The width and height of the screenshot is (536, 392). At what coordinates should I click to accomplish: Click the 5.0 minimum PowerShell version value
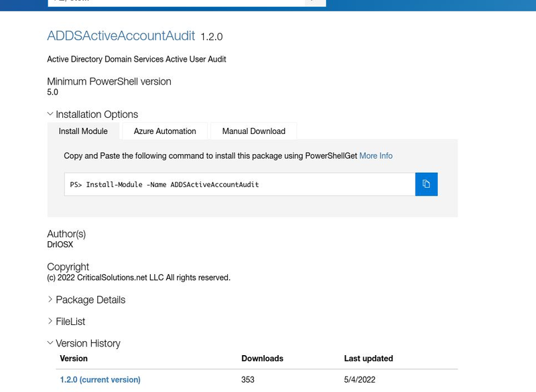click(x=53, y=92)
